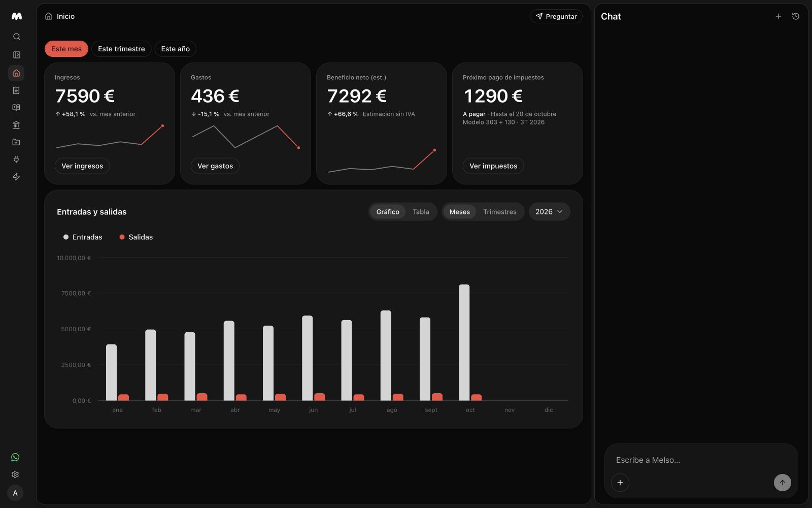Click the sidebar panel toggle icon

(x=16, y=55)
